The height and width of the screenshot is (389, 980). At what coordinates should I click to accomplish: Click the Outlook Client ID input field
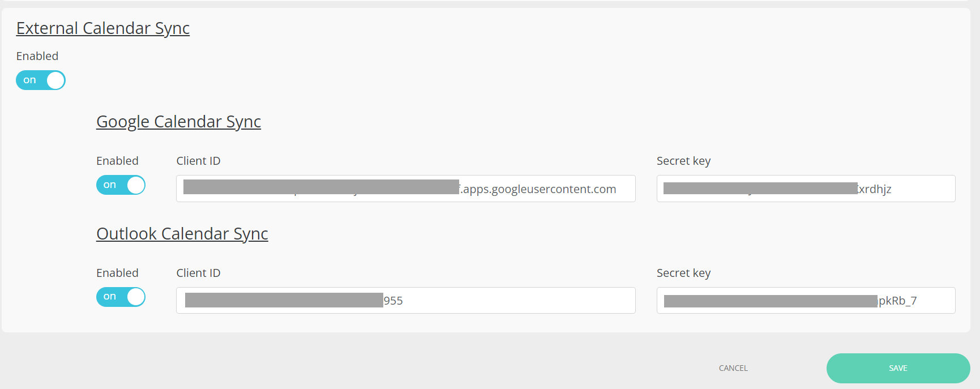tap(405, 301)
